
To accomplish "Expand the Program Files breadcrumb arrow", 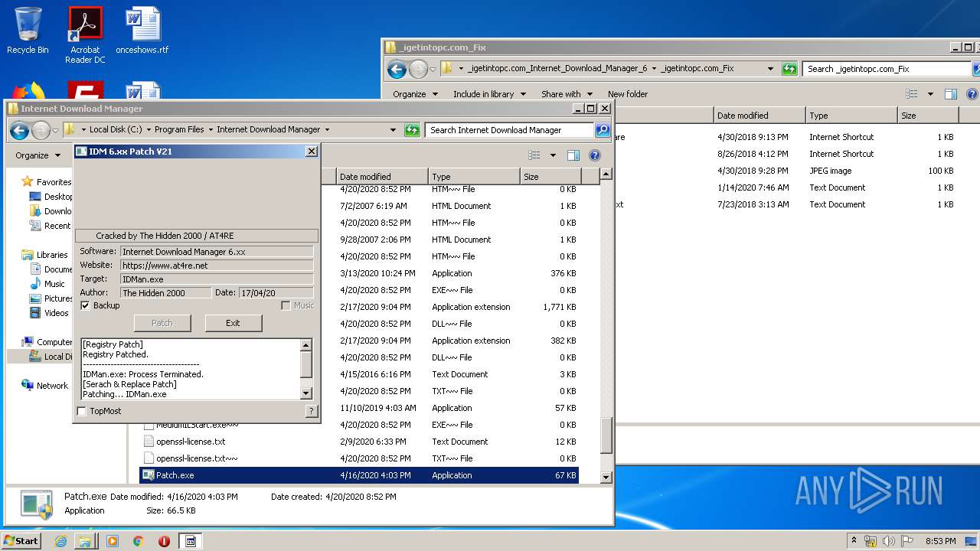I will point(210,130).
